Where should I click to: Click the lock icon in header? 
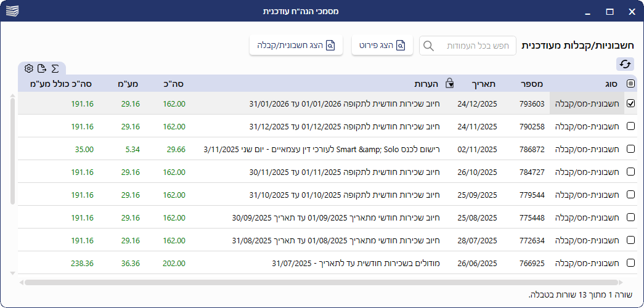point(450,84)
